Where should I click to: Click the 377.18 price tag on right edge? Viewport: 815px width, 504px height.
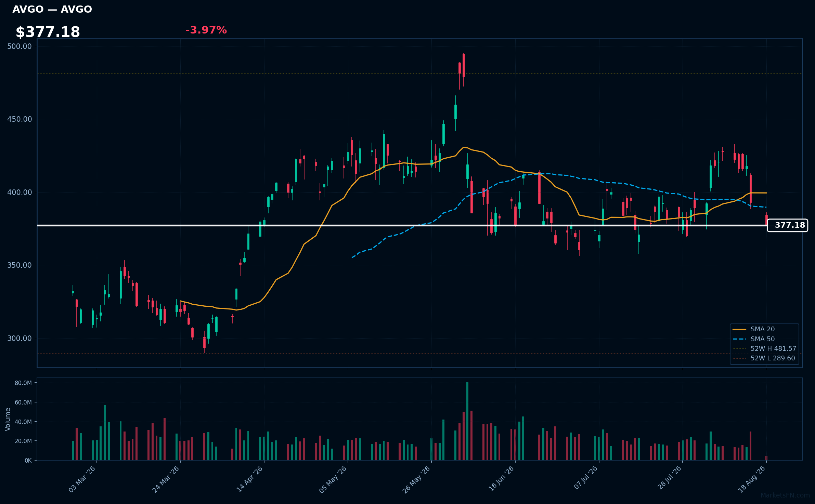[787, 225]
